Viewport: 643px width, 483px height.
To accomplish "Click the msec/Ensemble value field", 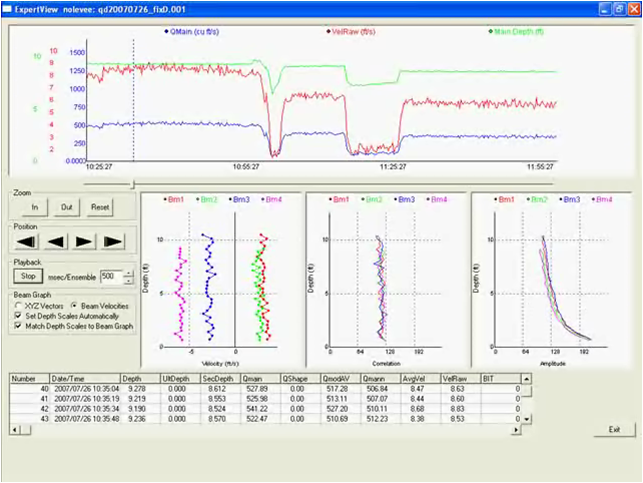I will (109, 276).
